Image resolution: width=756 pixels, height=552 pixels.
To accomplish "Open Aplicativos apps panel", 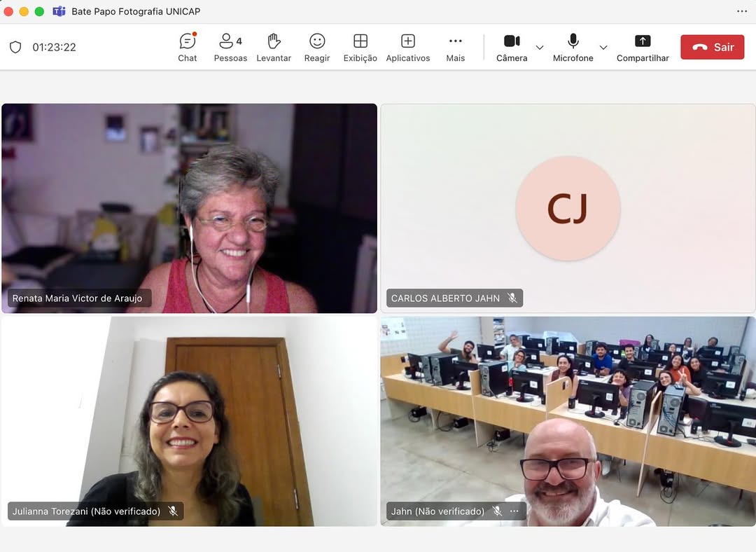I will tap(408, 48).
